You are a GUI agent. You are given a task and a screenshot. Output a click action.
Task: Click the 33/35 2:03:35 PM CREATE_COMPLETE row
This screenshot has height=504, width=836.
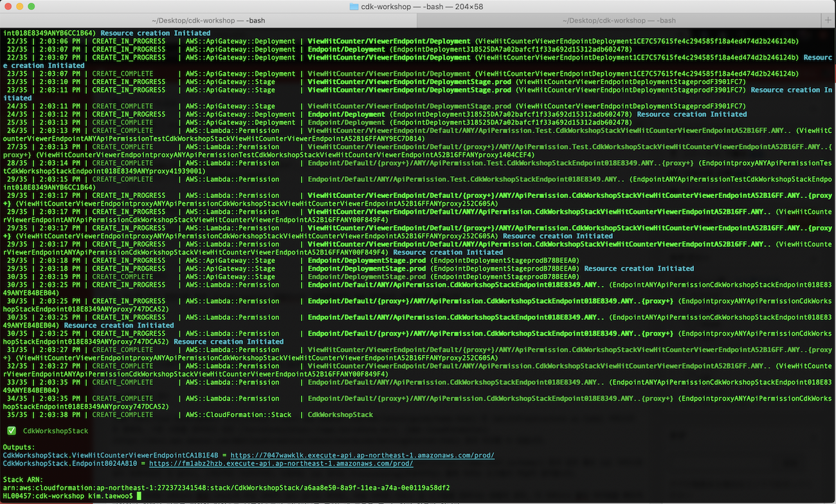coord(418,386)
